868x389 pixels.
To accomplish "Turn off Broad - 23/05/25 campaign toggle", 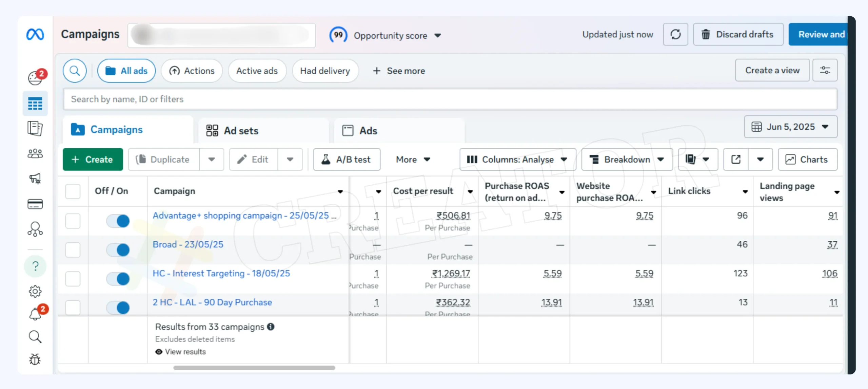I will pos(118,250).
